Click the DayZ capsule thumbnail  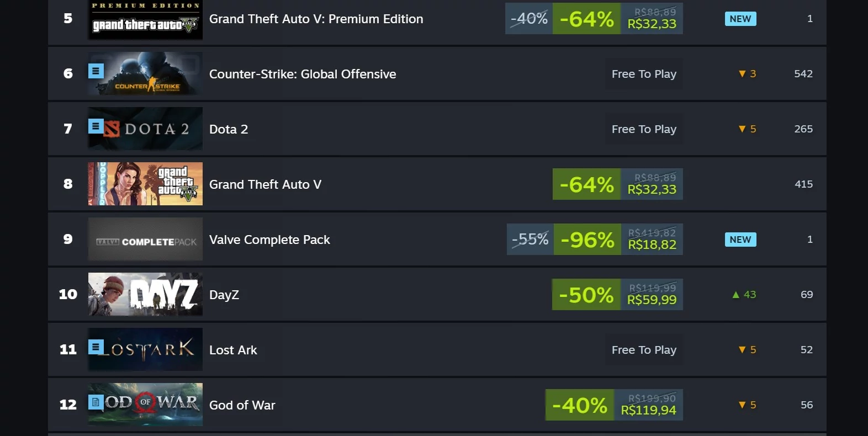pos(145,294)
